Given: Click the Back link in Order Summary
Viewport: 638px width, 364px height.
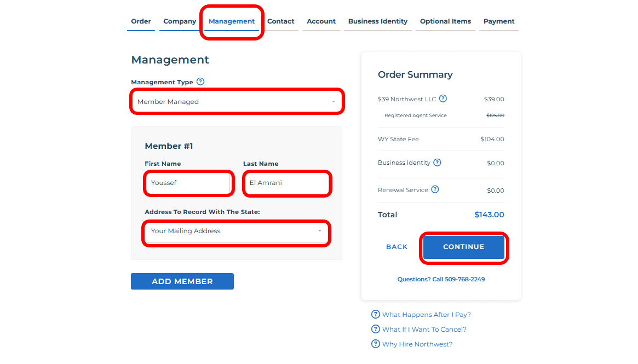Looking at the screenshot, I should point(396,247).
